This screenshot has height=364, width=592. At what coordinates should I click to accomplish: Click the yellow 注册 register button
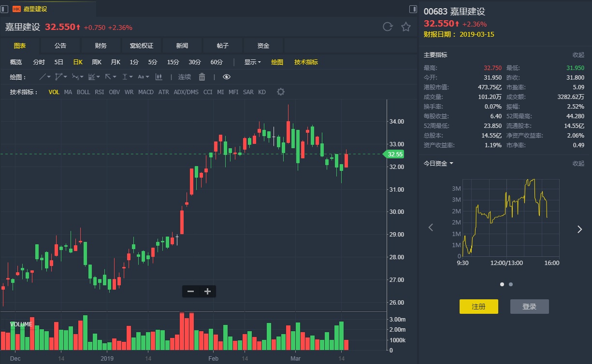pos(478,307)
